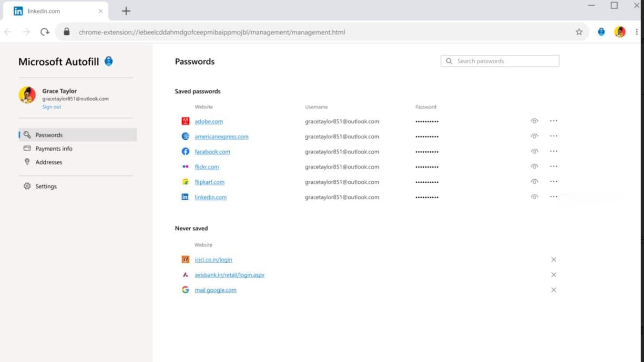Image resolution: width=644 pixels, height=362 pixels.
Task: Click more options on flipkart.com row
Action: point(553,182)
